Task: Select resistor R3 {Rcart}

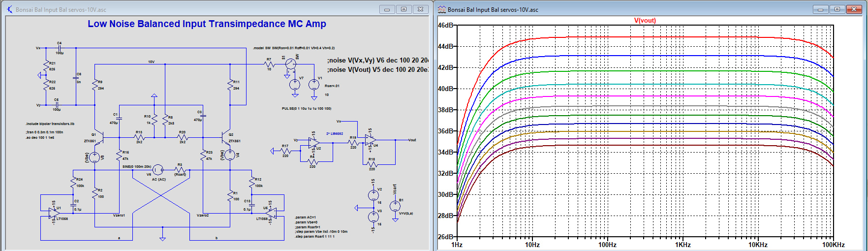Action: pos(180,170)
